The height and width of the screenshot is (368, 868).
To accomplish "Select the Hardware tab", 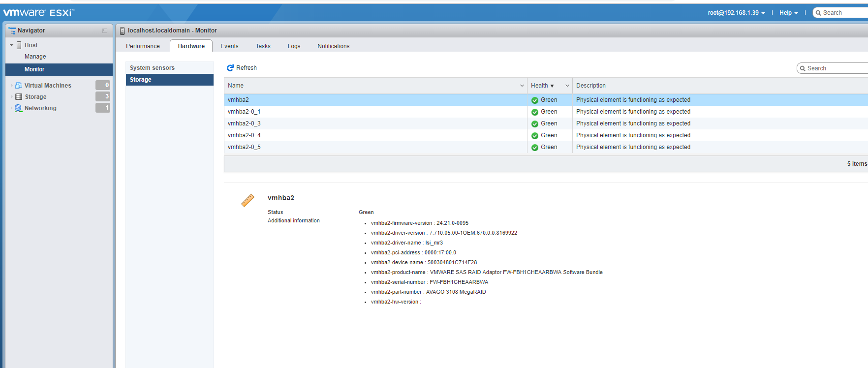I will (191, 46).
